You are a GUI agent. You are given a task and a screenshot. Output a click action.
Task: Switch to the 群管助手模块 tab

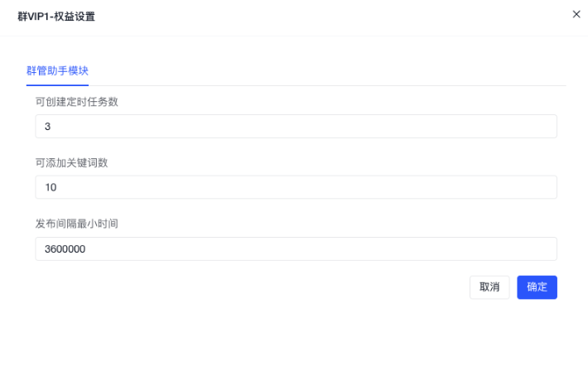point(57,71)
